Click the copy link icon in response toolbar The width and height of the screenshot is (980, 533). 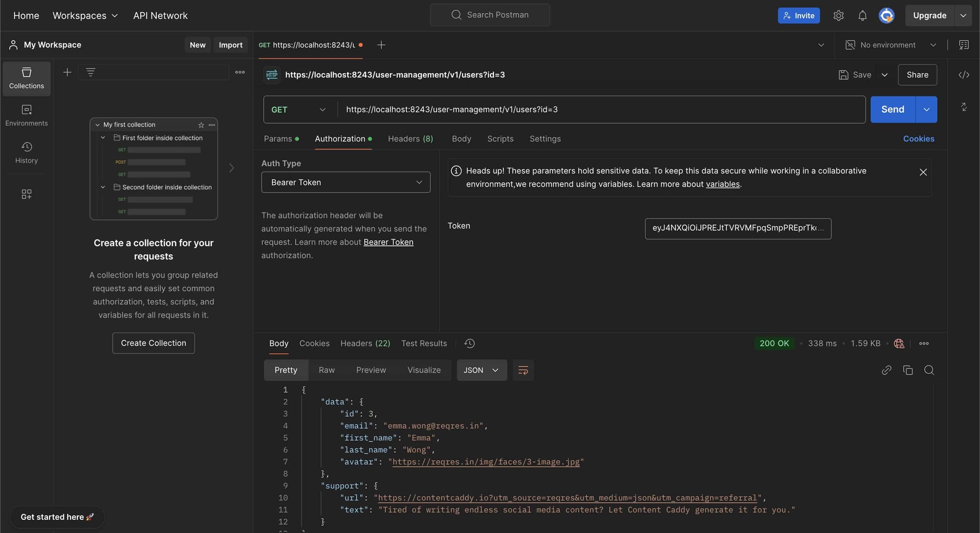tap(886, 370)
